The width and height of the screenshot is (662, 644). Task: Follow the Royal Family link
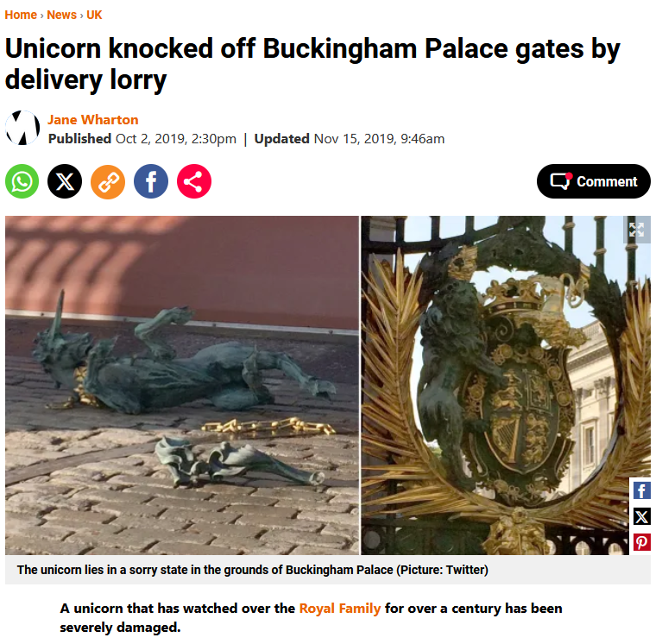[x=340, y=609]
